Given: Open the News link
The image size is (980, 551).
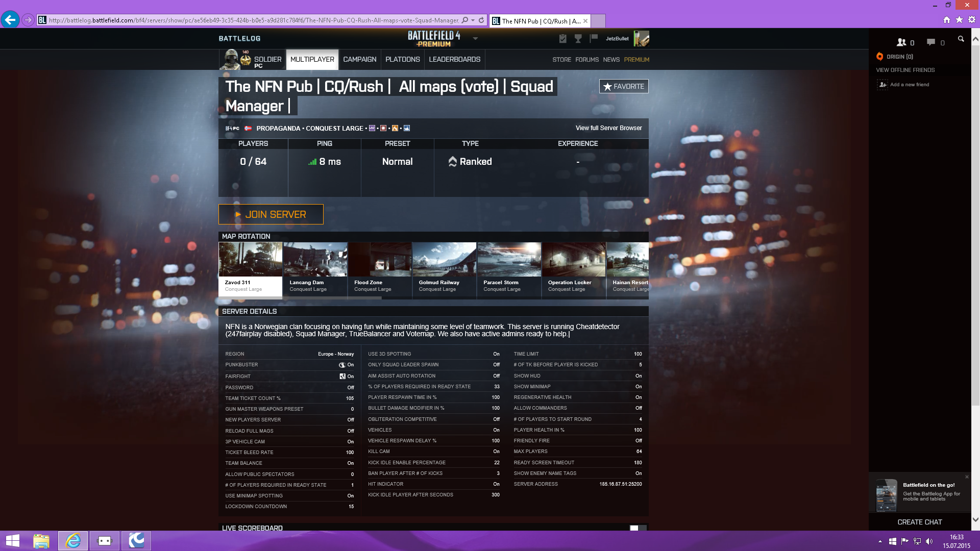Looking at the screenshot, I should pos(611,60).
